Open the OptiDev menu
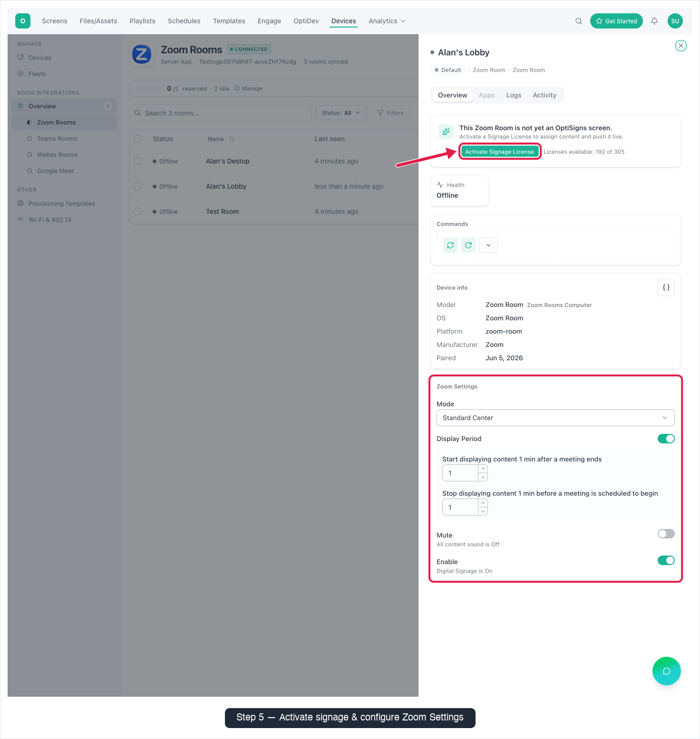This screenshot has width=700, height=739. click(x=306, y=21)
